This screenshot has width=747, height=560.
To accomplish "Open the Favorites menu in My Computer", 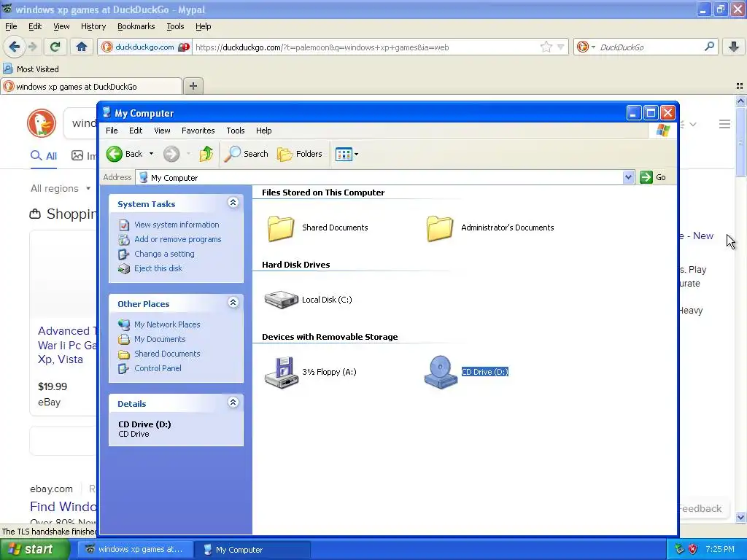I will [198, 131].
